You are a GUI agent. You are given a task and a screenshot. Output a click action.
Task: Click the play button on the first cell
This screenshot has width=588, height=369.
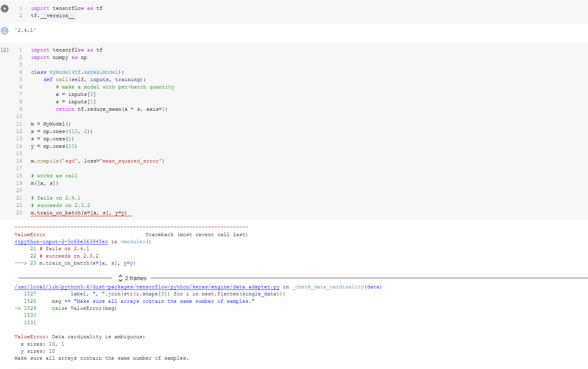tap(5, 8)
